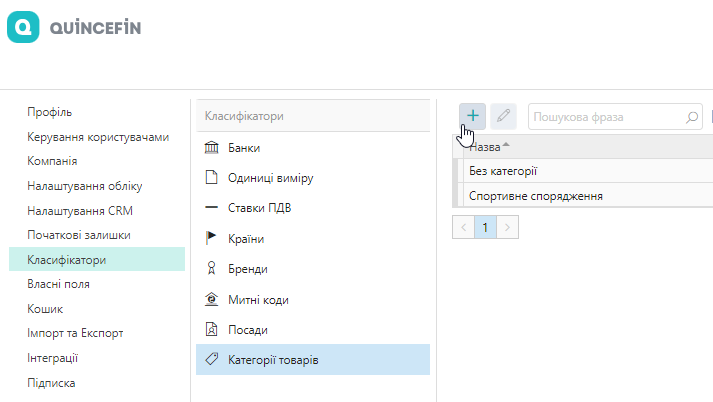Open Посади classifier icon

[211, 329]
